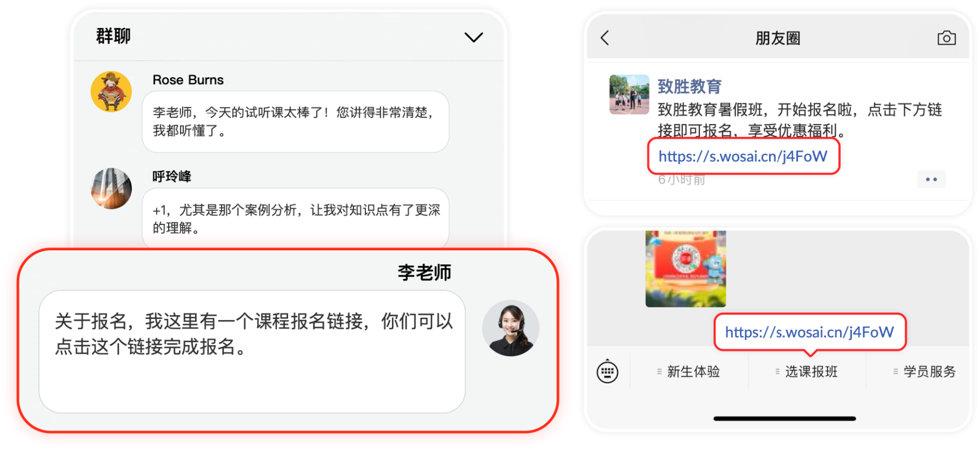Open Rose Burns profile avatar

tap(111, 91)
